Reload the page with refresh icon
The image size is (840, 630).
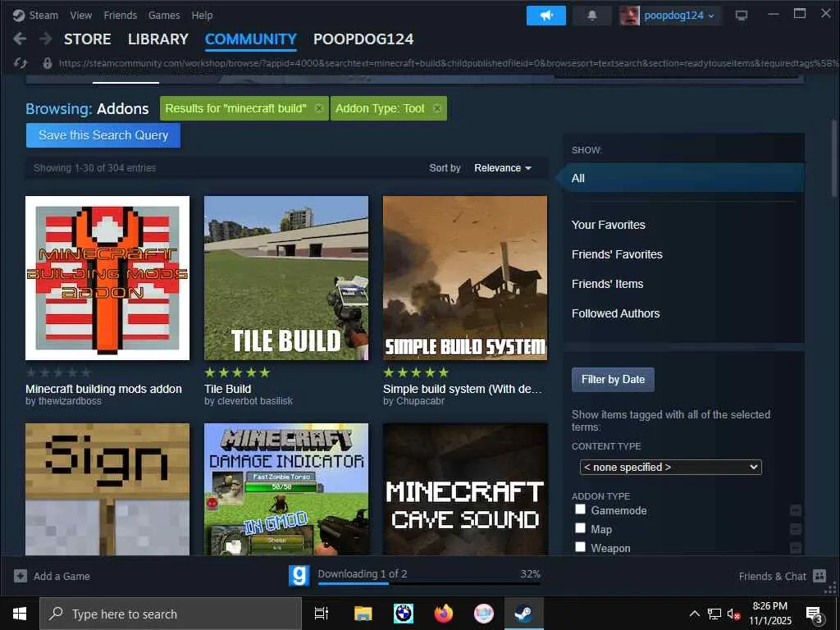(21, 63)
